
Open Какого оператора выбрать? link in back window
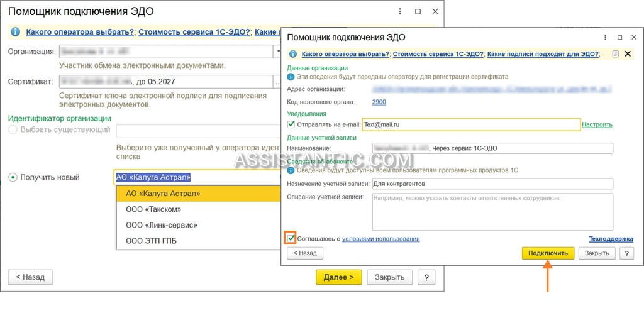click(x=80, y=32)
